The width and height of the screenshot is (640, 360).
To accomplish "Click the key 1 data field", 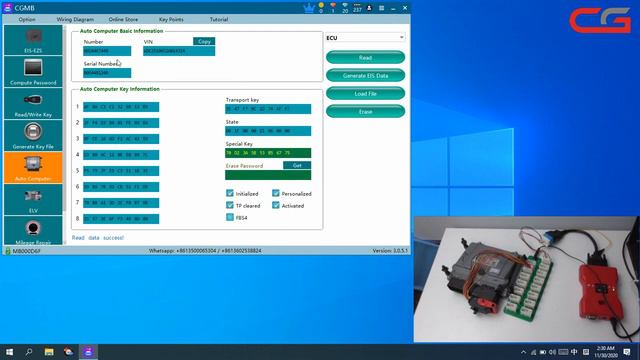I will 121,107.
